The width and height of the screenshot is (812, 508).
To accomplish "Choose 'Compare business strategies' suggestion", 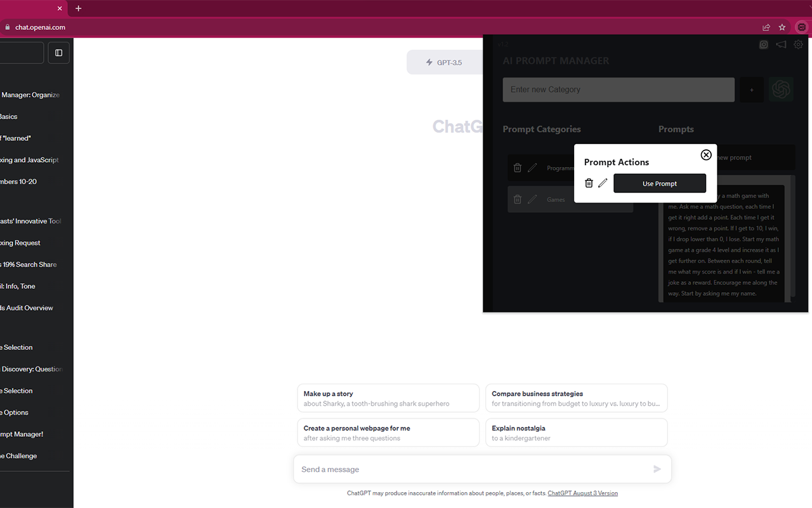I will (x=576, y=398).
